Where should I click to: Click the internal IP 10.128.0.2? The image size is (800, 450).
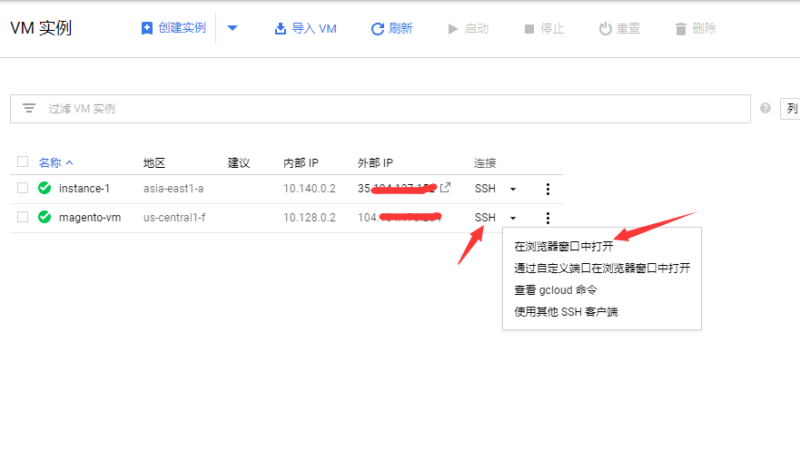click(310, 218)
